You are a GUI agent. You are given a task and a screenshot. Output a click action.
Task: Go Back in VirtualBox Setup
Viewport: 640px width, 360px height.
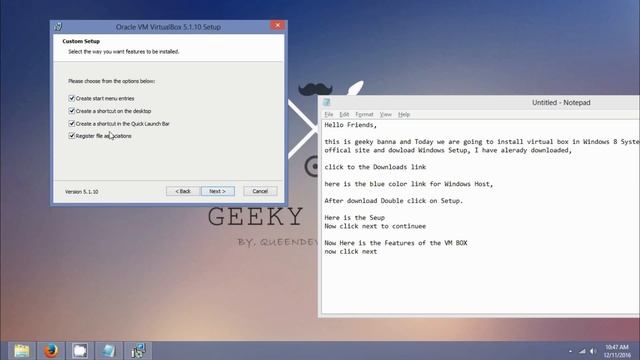pos(183,191)
